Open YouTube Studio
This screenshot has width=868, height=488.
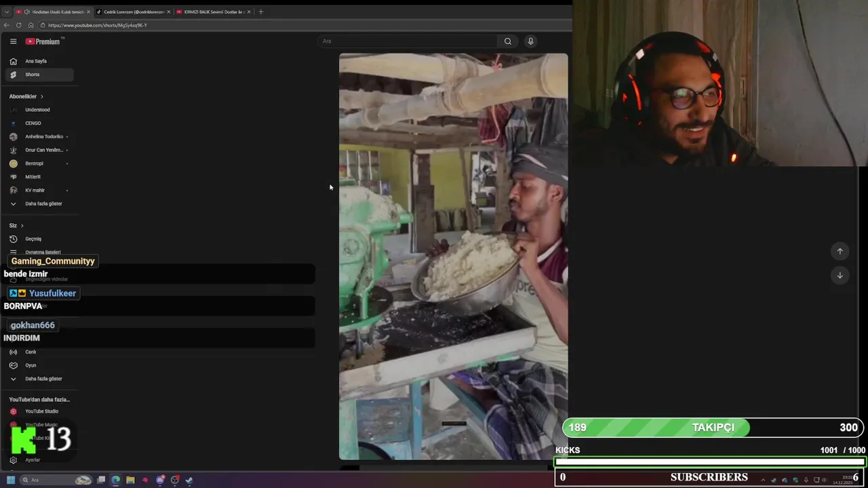(x=39, y=411)
